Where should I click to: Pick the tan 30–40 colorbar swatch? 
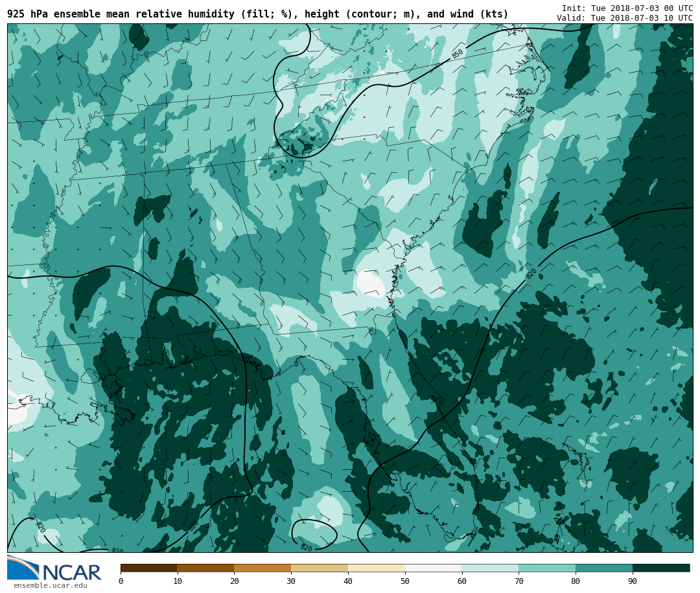(320, 568)
